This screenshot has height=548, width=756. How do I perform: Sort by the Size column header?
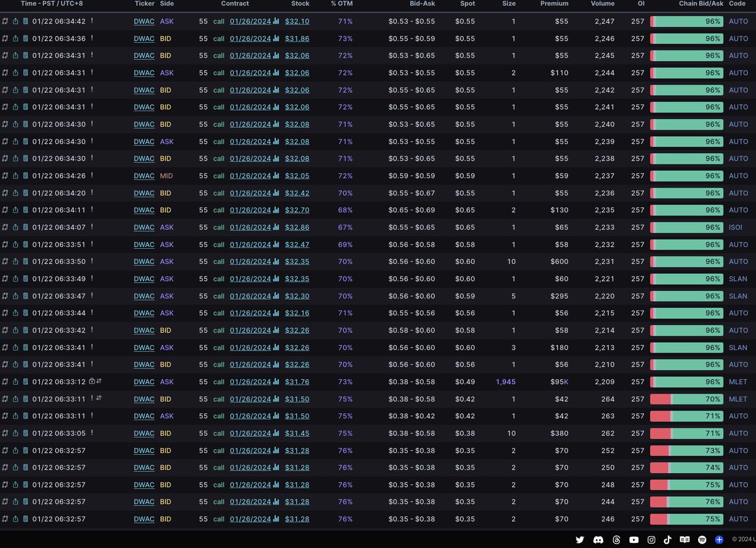point(508,4)
